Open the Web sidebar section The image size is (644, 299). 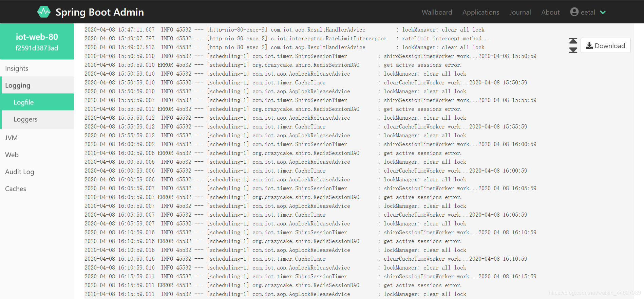(37, 155)
